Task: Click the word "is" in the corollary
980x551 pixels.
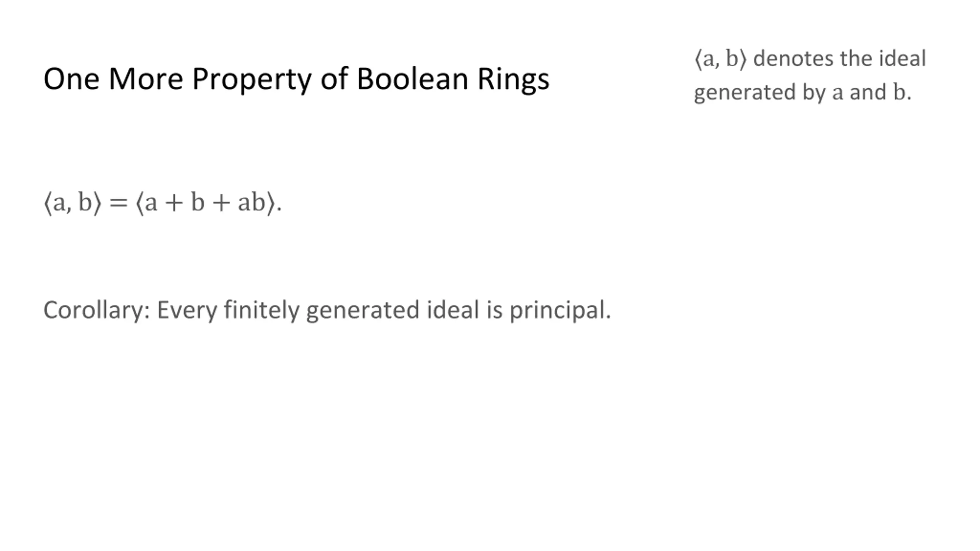Action: [x=494, y=310]
